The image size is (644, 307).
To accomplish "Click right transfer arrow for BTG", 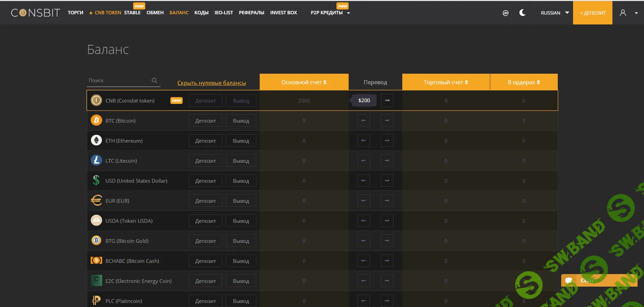I will coord(387,241).
